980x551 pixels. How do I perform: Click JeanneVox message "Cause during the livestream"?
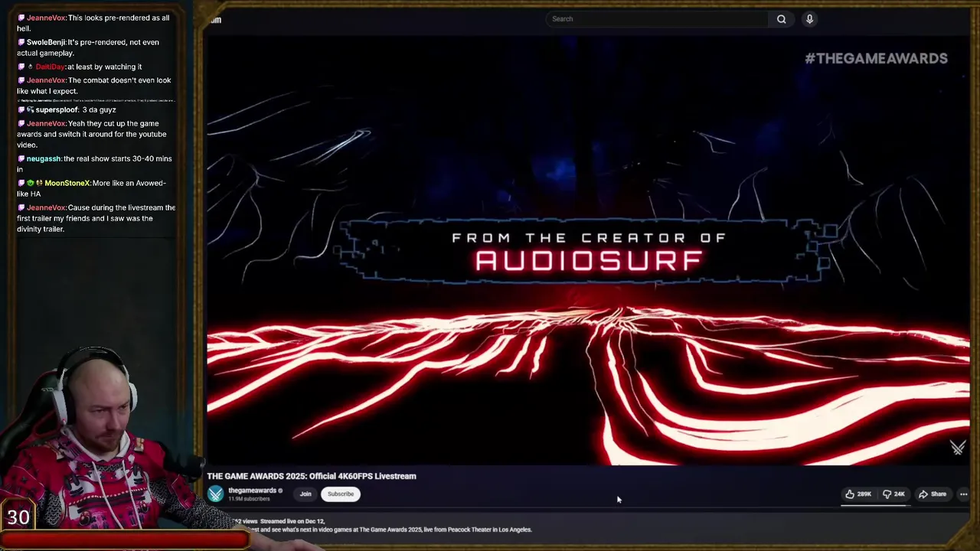(x=96, y=218)
